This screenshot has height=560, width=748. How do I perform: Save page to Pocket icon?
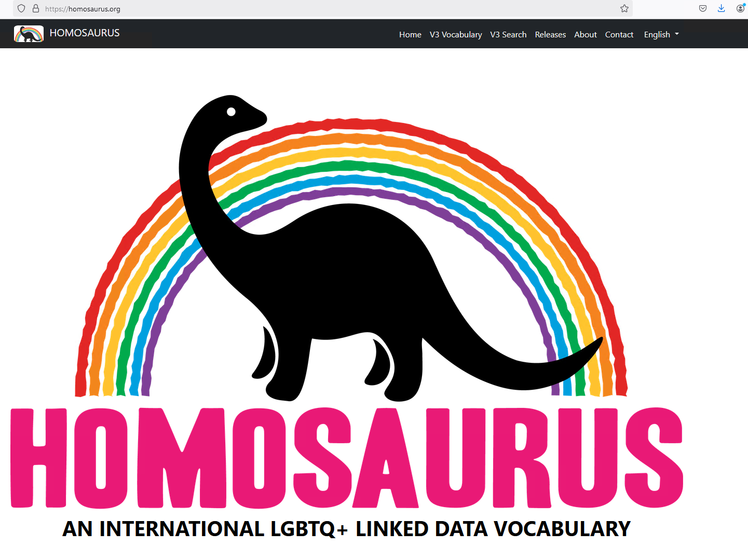click(703, 8)
